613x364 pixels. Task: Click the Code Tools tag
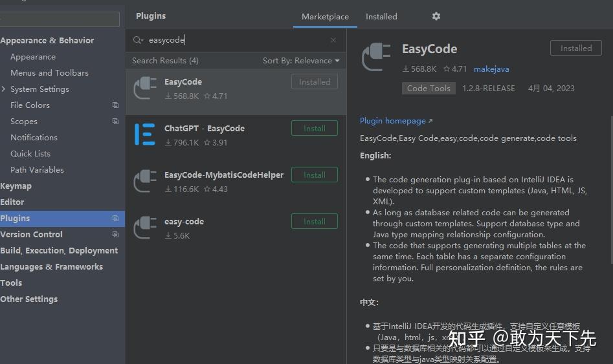(x=429, y=89)
